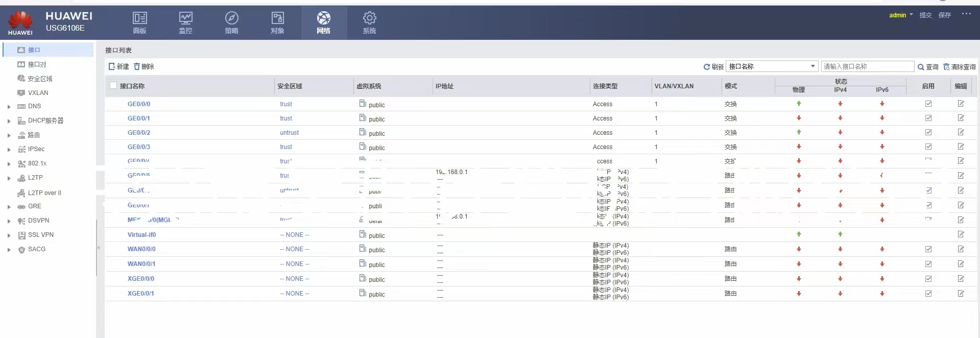Screen dimensions: 980x338
Task: Click edit icon for XGE0/0/1 row
Action: (961, 294)
